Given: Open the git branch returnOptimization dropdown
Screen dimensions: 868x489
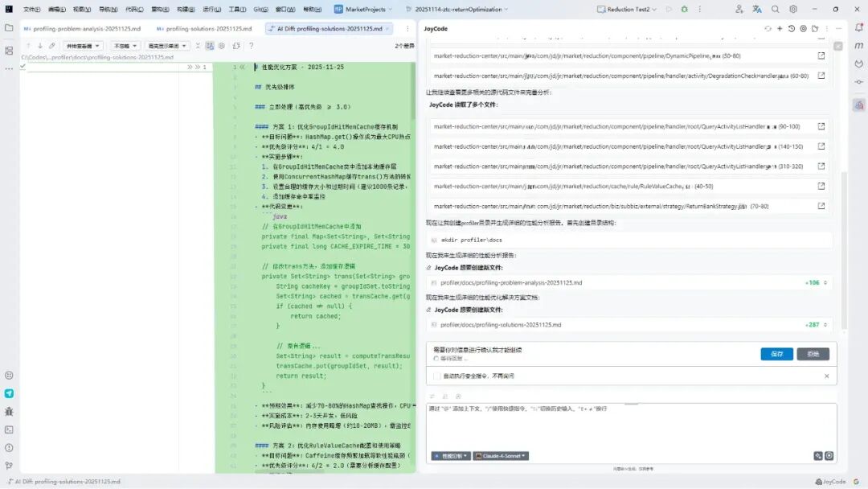Looking at the screenshot, I should coord(457,10).
